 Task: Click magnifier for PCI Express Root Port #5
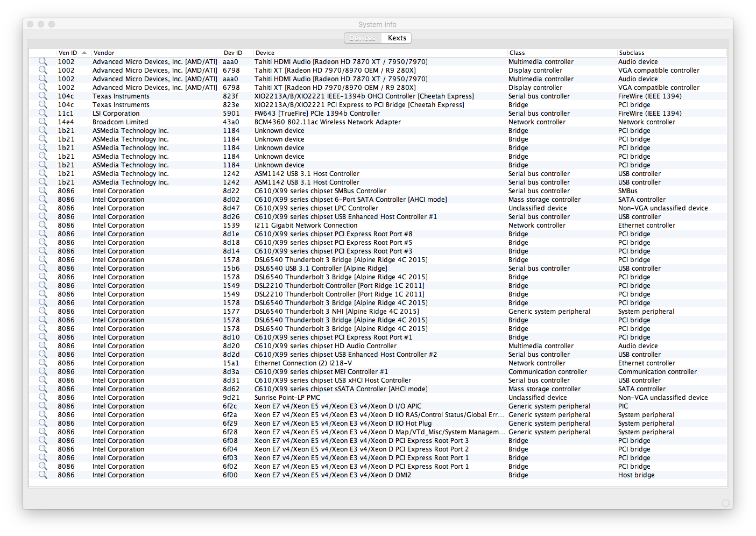(43, 243)
